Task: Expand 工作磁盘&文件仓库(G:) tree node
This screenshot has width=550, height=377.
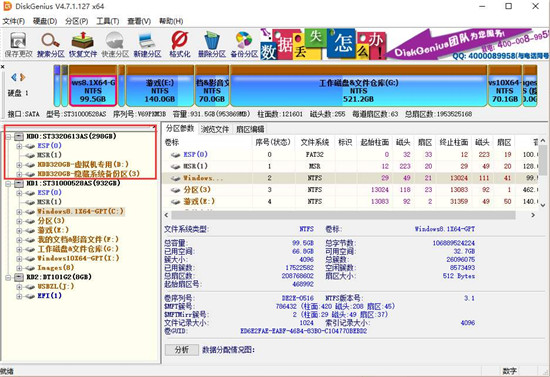Action: point(19,249)
